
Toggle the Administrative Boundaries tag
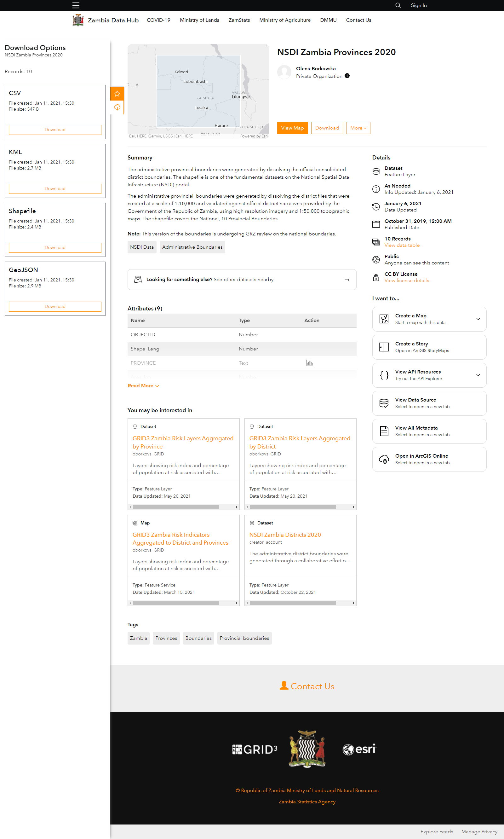[x=192, y=247]
